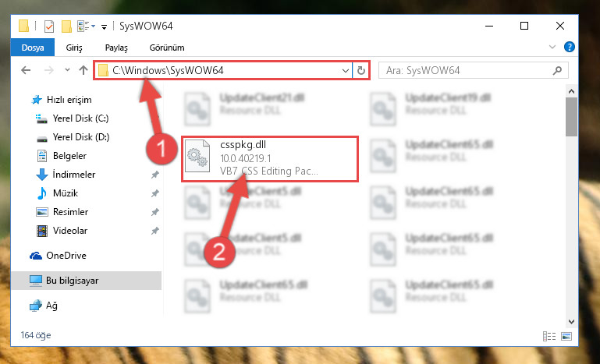Click the Properties checkmark icon in title bar
600x364 pixels.
49,27
